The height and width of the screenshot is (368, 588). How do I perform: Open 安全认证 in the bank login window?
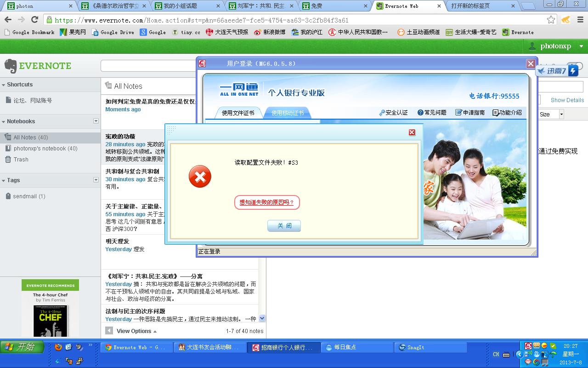[x=393, y=113]
